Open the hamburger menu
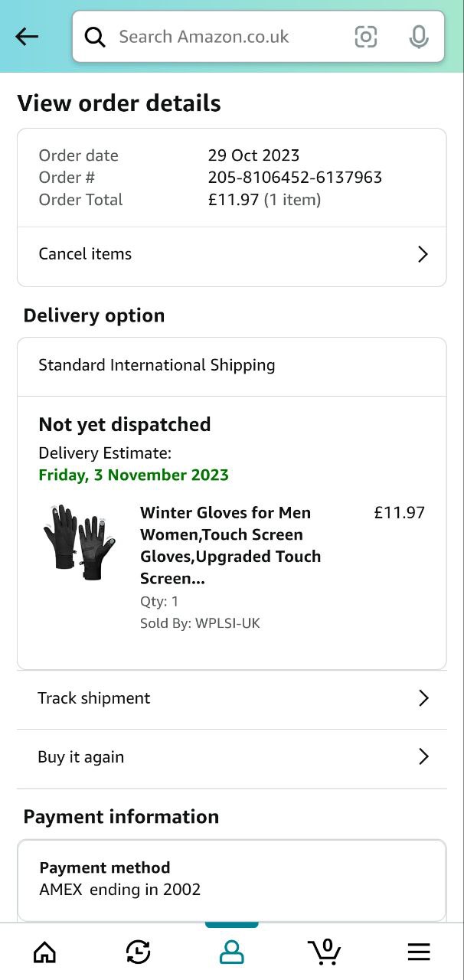Viewport: 464px width, 980px height. pyautogui.click(x=418, y=952)
